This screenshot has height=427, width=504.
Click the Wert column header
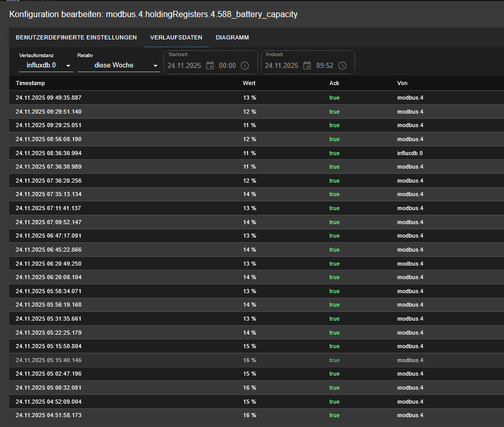pyautogui.click(x=249, y=83)
